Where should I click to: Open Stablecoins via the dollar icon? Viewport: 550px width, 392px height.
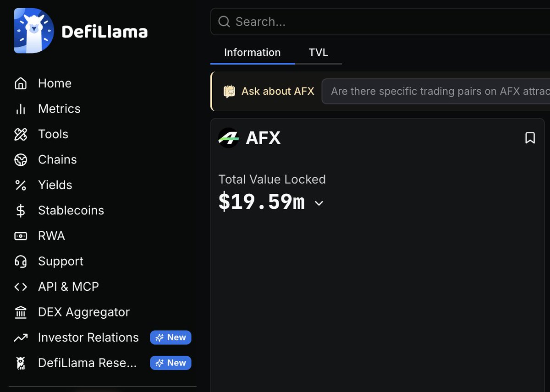[21, 211]
